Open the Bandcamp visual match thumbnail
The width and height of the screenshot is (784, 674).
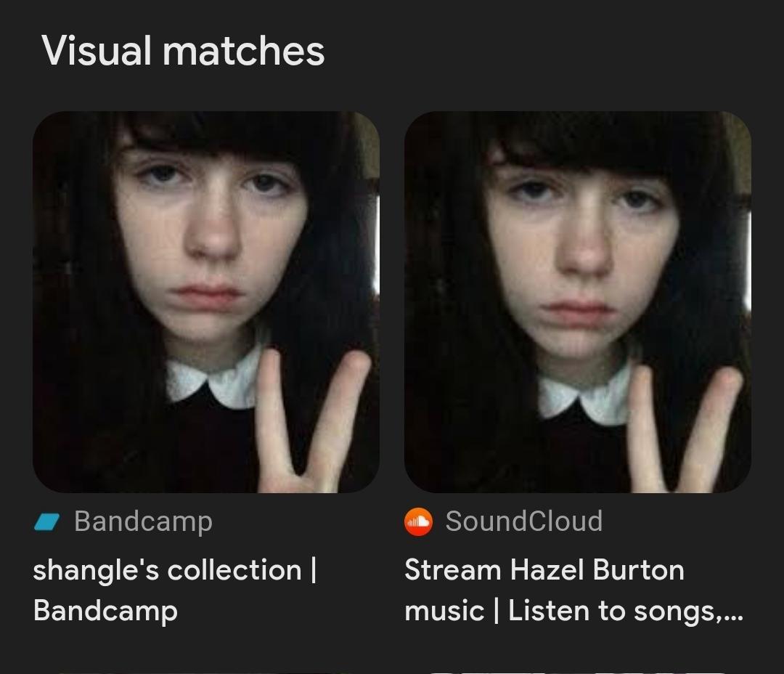click(206, 301)
